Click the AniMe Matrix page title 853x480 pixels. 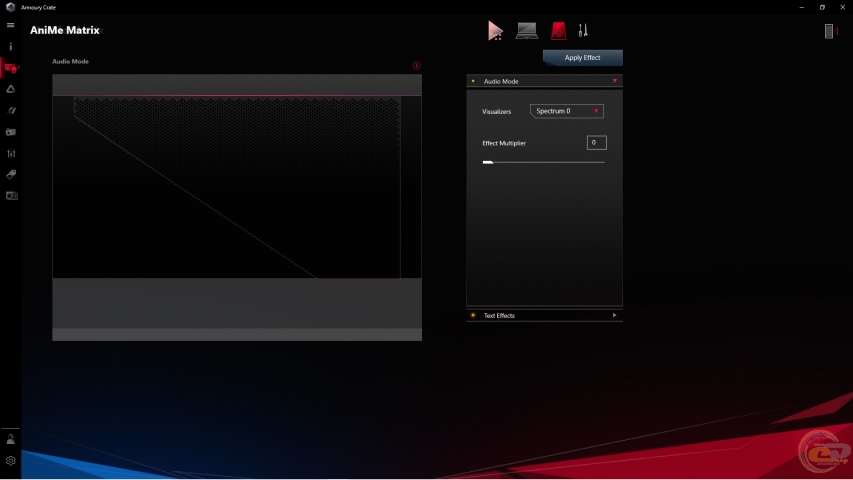tap(65, 30)
